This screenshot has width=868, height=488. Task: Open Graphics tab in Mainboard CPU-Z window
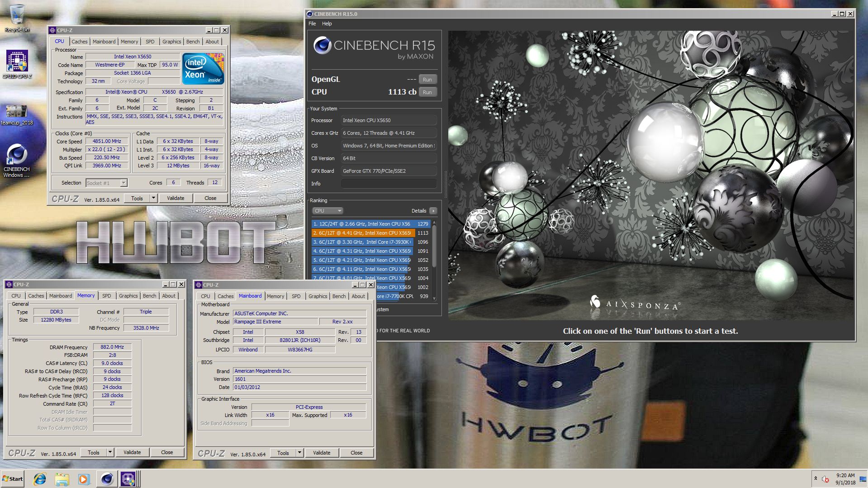point(318,296)
